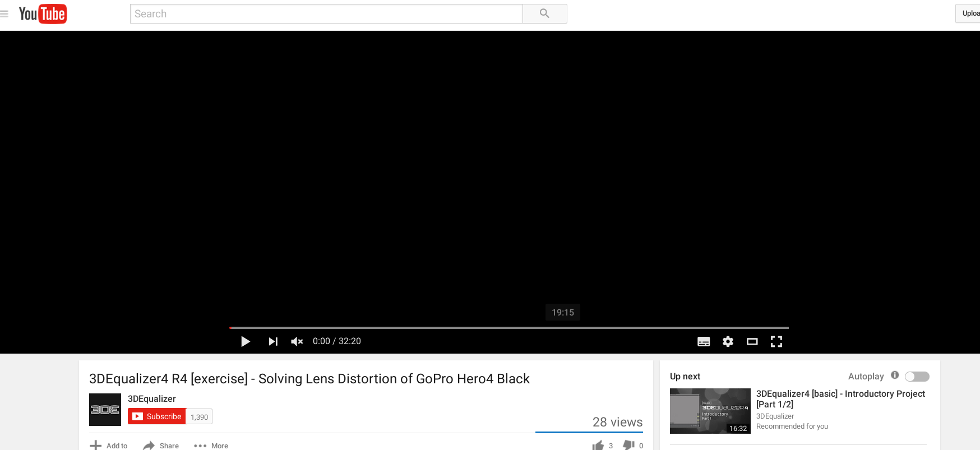The image size is (980, 450).
Task: Toggle subtitles/closed captions
Action: tap(704, 341)
